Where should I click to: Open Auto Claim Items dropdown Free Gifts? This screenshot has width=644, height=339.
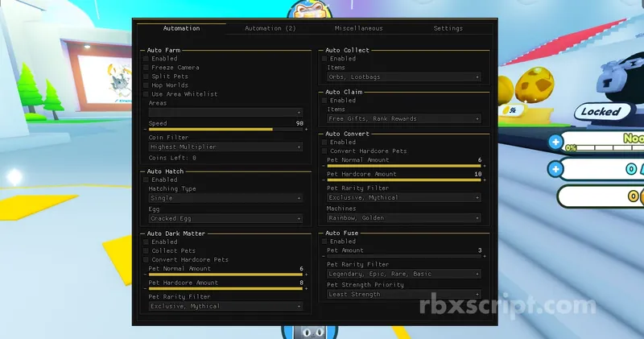pyautogui.click(x=404, y=118)
